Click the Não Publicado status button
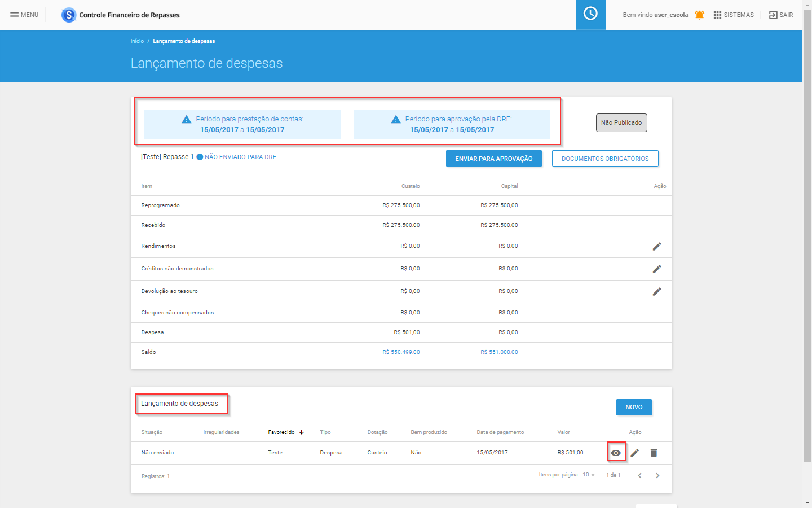Screen dimensions: 812x508 pos(621,122)
